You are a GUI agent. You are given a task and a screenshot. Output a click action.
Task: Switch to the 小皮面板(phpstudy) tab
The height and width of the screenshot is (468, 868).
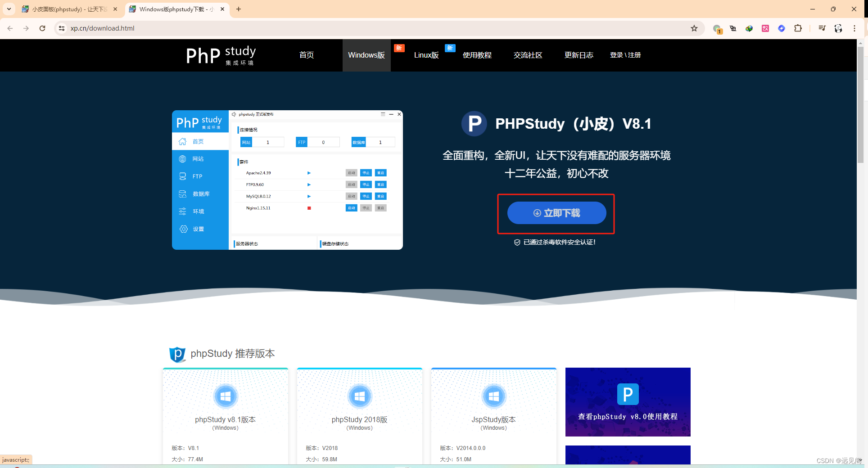[x=70, y=9]
